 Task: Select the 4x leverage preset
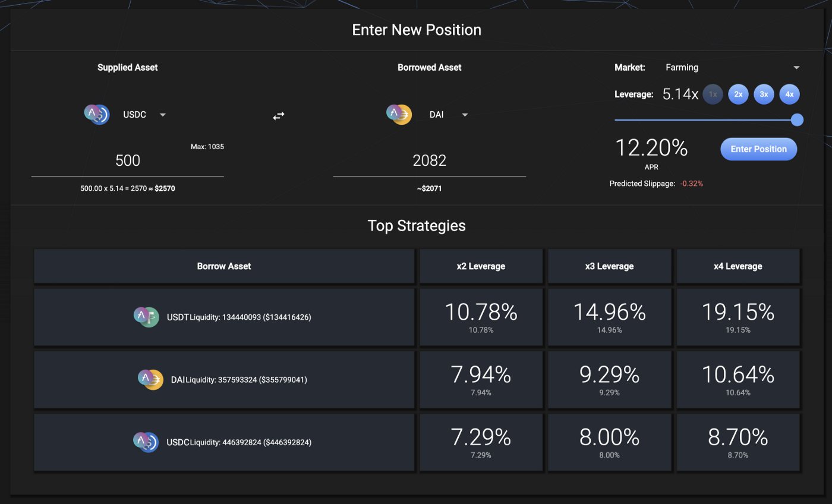tap(789, 94)
